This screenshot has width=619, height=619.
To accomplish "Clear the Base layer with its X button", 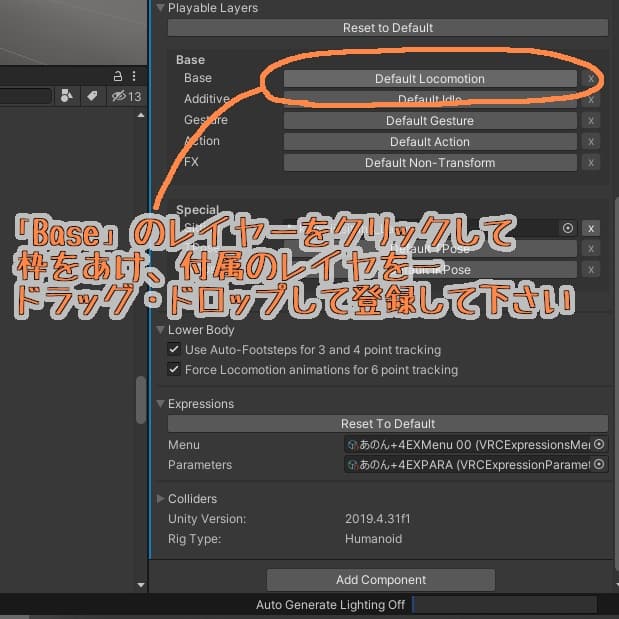I will [591, 78].
